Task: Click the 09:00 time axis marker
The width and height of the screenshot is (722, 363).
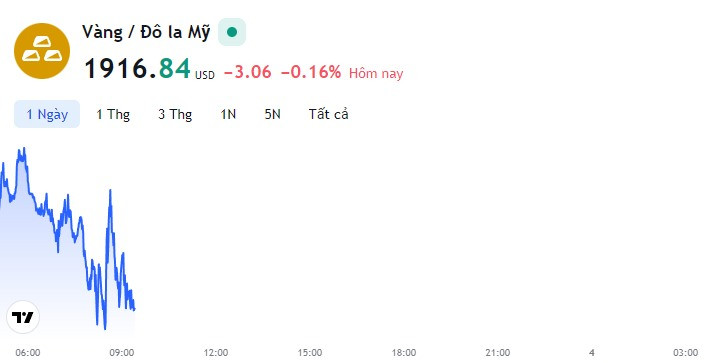Action: 122,353
